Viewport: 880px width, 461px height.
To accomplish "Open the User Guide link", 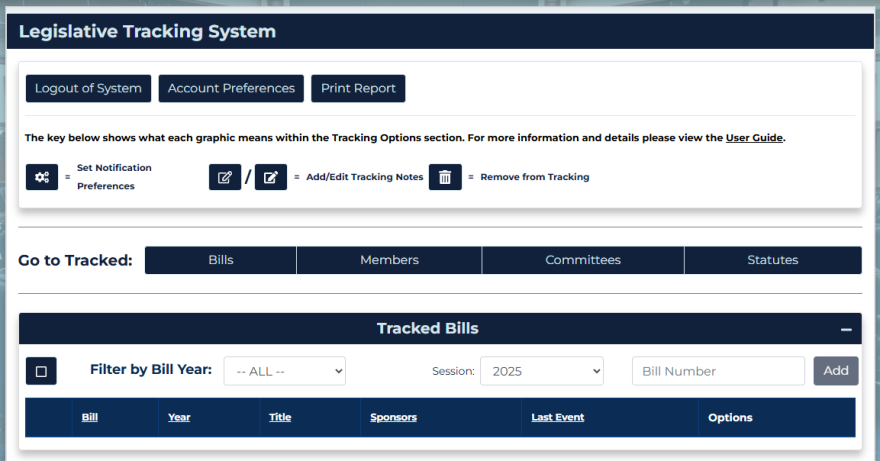I will (x=754, y=138).
